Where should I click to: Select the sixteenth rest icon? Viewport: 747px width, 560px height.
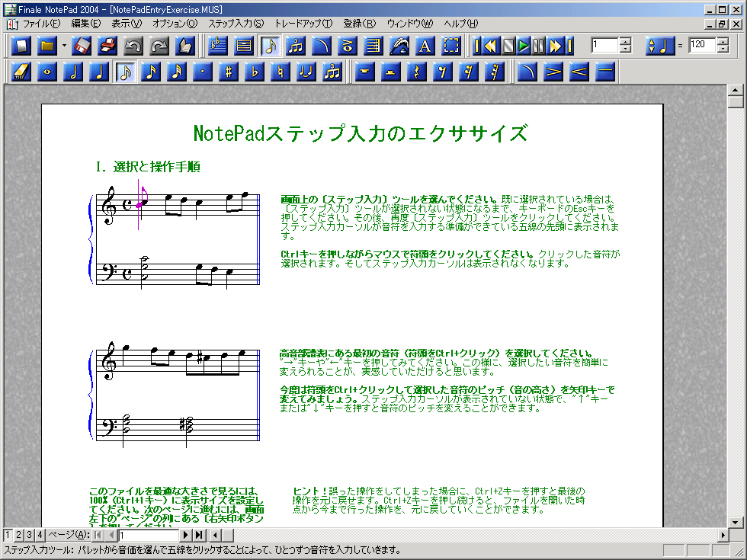[x=469, y=72]
